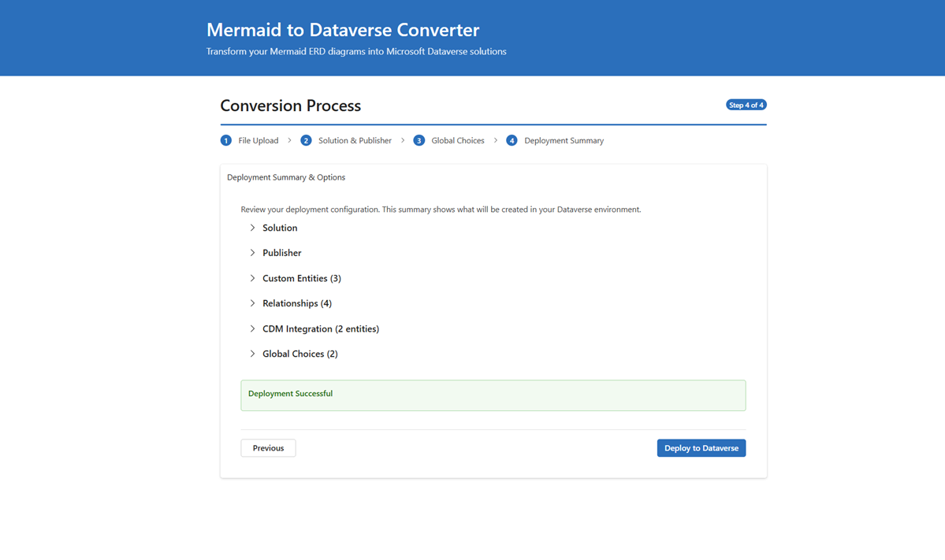Click the chevron separator after Global Choices

pos(496,139)
